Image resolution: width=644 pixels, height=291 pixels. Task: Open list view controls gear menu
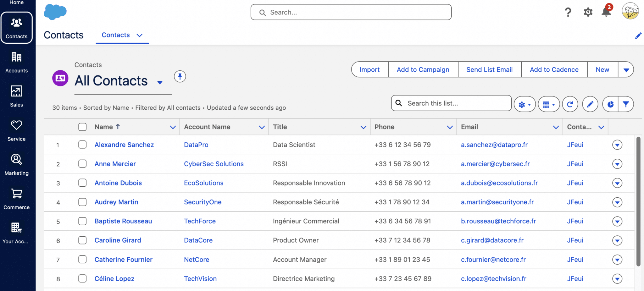[x=525, y=104]
